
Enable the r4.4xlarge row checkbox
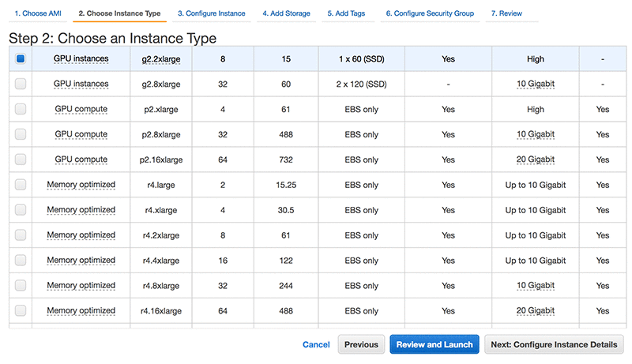click(21, 261)
